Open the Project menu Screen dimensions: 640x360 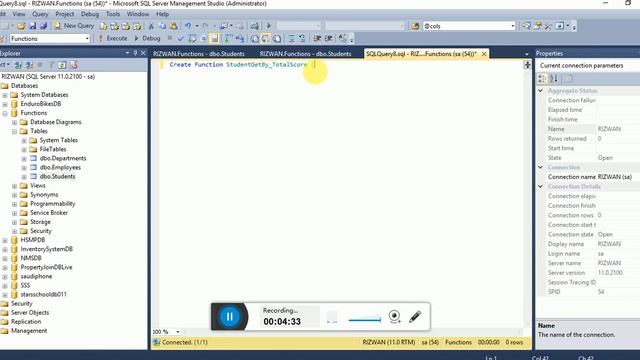tap(65, 14)
